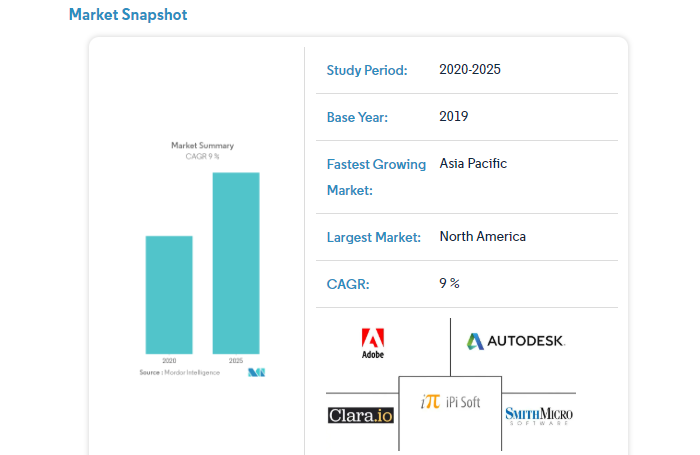Click the Market Snapshot heading

(128, 15)
